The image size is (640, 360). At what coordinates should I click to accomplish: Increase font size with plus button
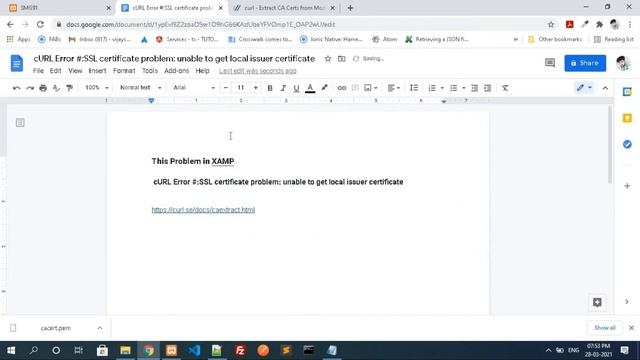(256, 87)
